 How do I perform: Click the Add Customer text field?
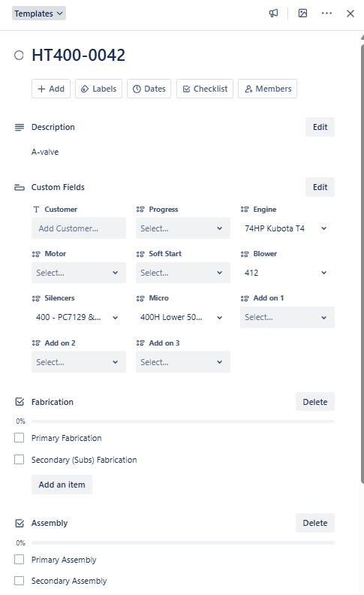click(79, 228)
